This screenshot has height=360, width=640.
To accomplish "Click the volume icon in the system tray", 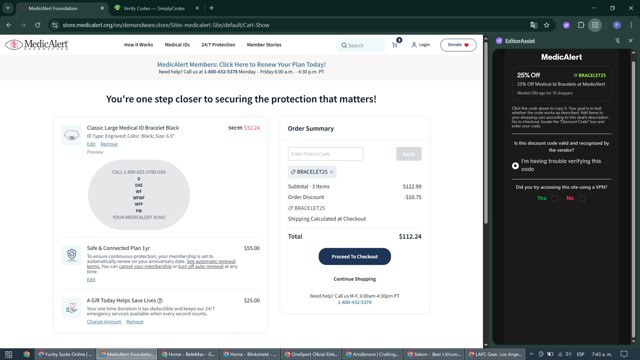I will click(x=569, y=354).
